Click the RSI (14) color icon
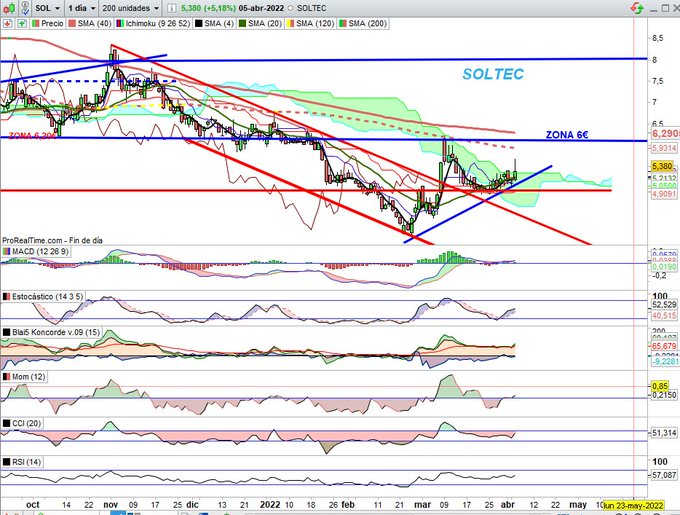 click(x=7, y=462)
